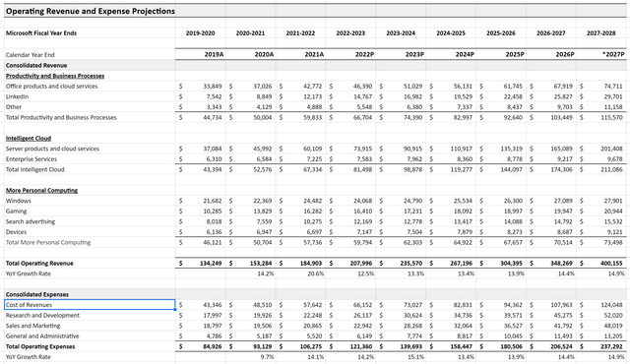This screenshot has height=364, width=630.
Task: Select the 'Consolidated Revenue' section header
Action: [36, 65]
